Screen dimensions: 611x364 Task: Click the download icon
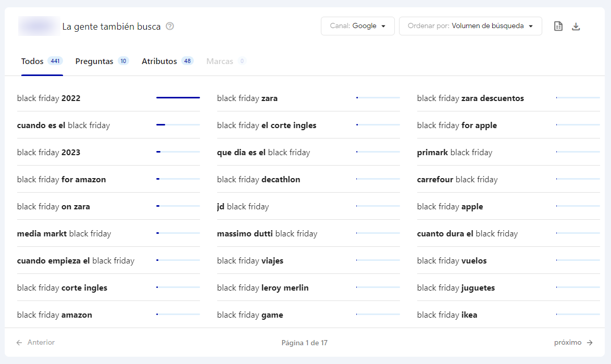tap(576, 27)
